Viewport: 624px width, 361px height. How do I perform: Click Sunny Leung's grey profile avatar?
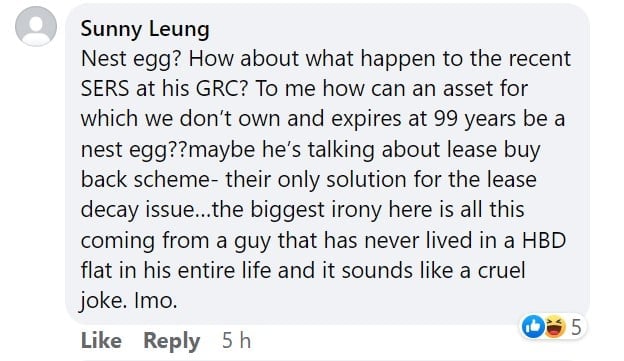[x=36, y=26]
